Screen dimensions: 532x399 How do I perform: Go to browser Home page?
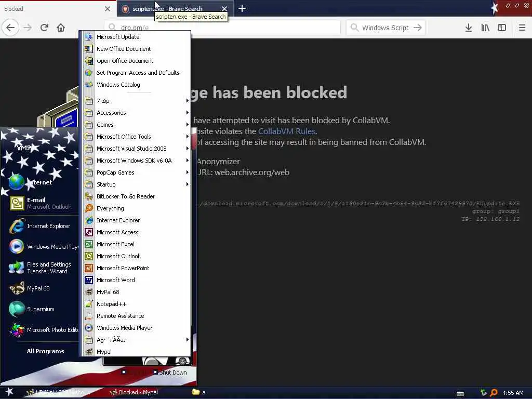[x=61, y=28]
